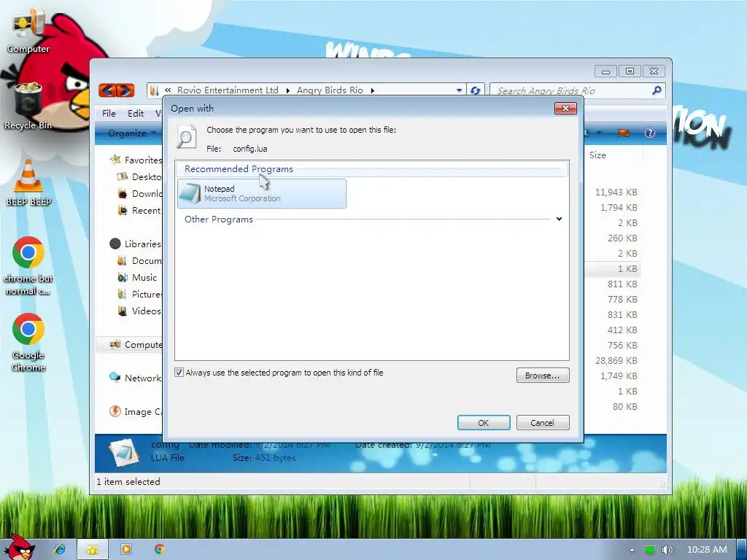Toggle the Explorer preview pane icon
747x560 pixels.
tap(624, 133)
